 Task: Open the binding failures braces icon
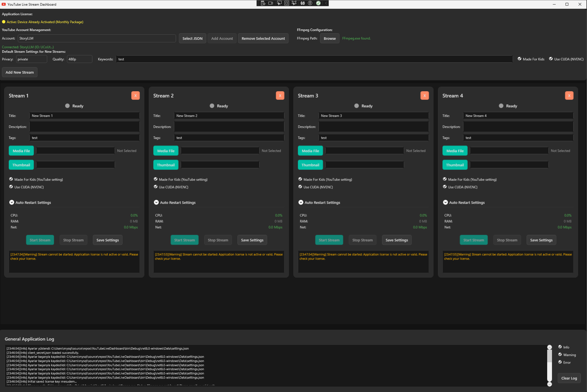[x=303, y=3]
